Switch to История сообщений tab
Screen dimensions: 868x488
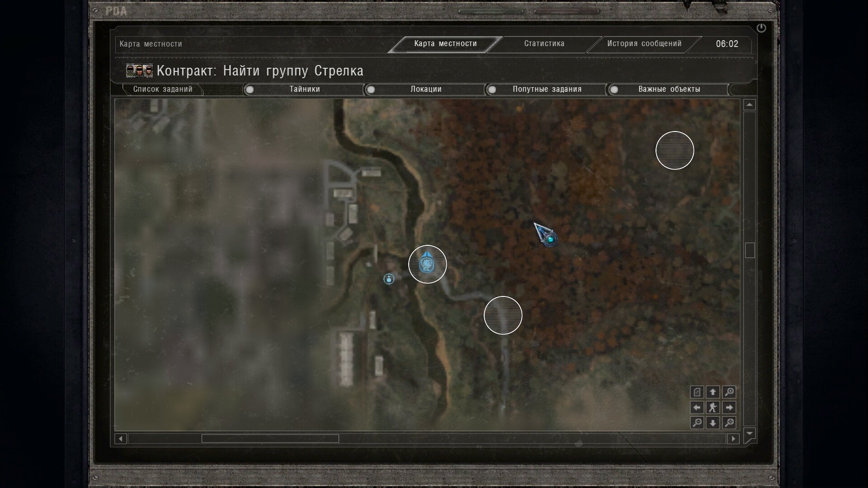coord(644,44)
